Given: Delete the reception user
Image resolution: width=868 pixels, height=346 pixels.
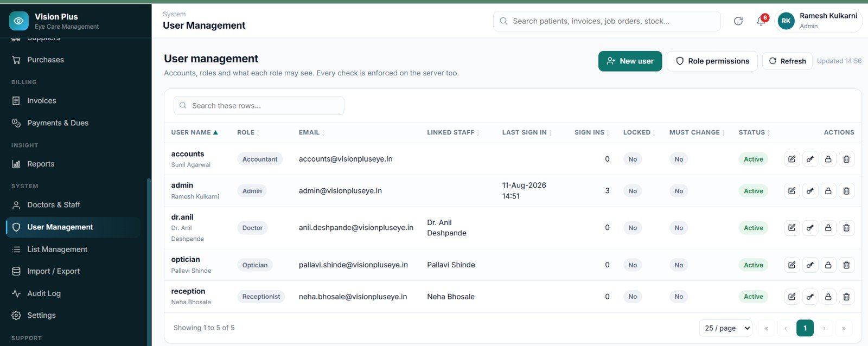Looking at the screenshot, I should (846, 297).
